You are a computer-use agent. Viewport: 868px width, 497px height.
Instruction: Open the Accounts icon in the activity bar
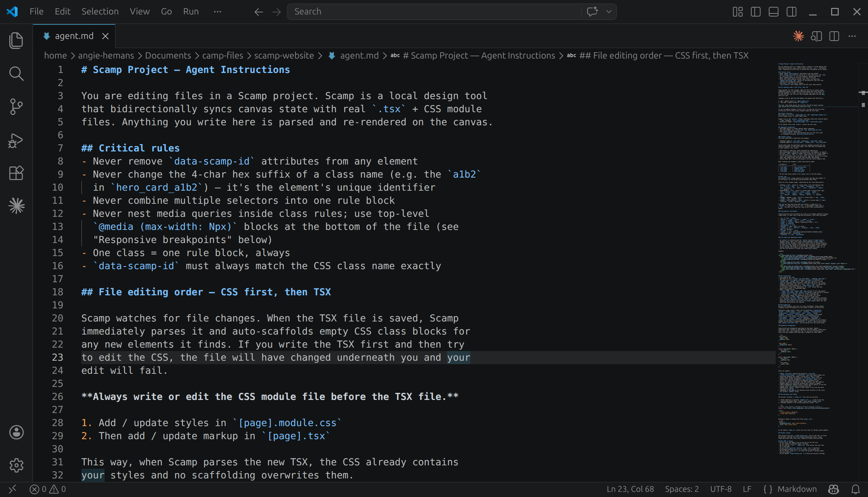16,433
